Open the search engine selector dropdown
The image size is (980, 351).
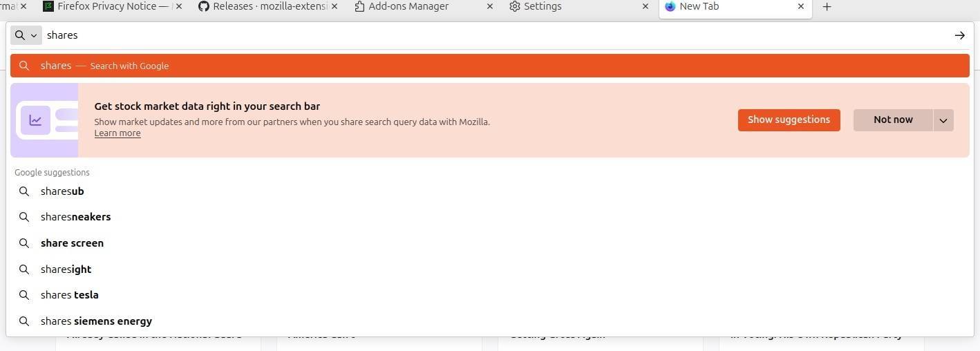pyautogui.click(x=26, y=35)
